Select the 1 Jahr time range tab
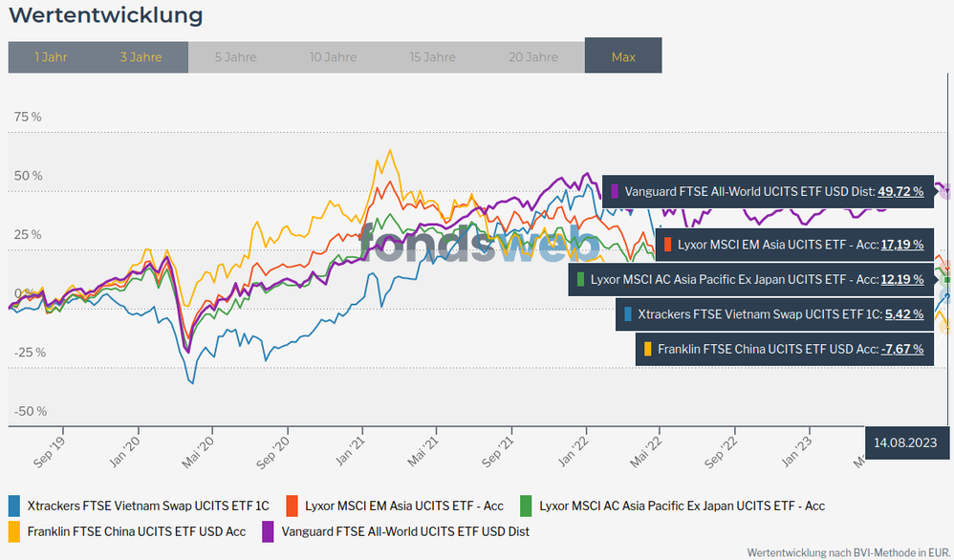The height and width of the screenshot is (560, 954). point(51,57)
